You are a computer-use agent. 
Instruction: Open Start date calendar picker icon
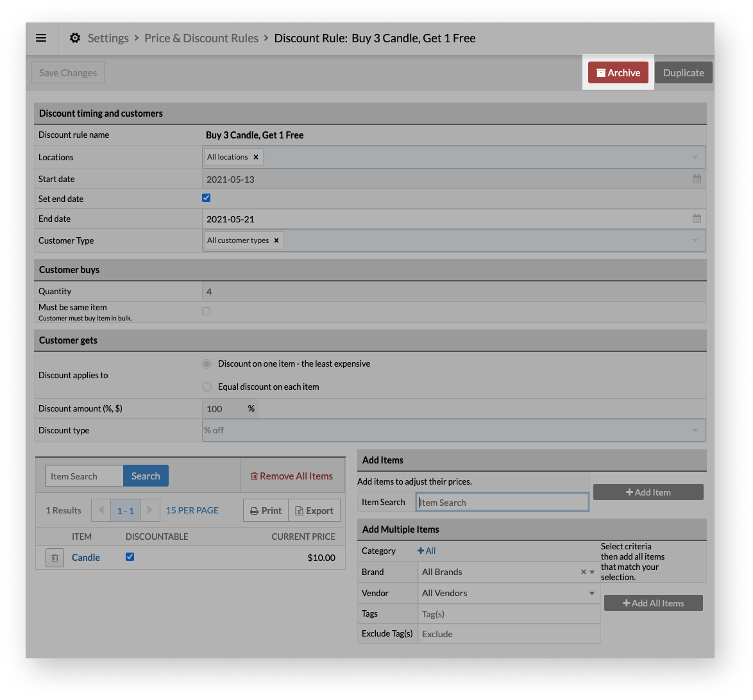(697, 179)
